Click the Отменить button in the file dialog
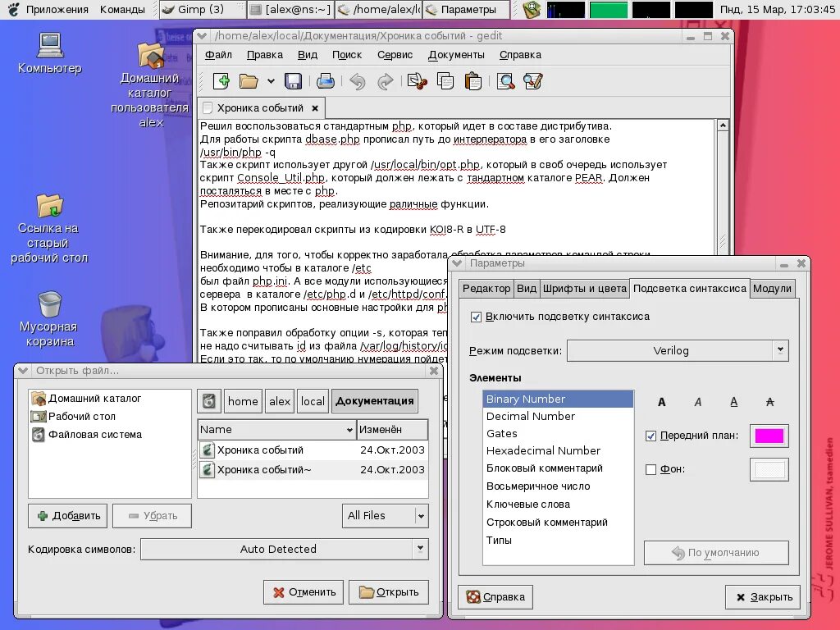Viewport: 840px width, 630px height. (x=304, y=592)
